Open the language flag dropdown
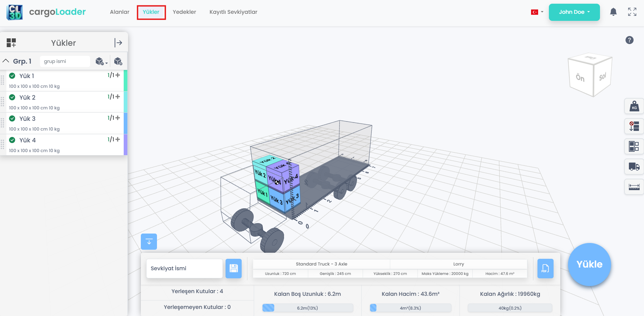 537,12
